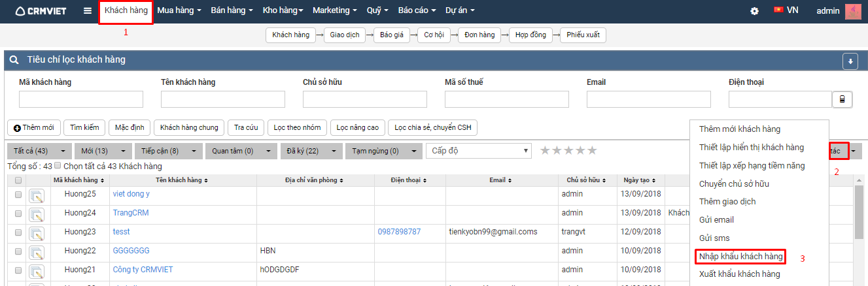This screenshot has height=286, width=868.
Task: Tick the Chọn tất cả 43 Khách hàng checkbox
Action: 58,166
